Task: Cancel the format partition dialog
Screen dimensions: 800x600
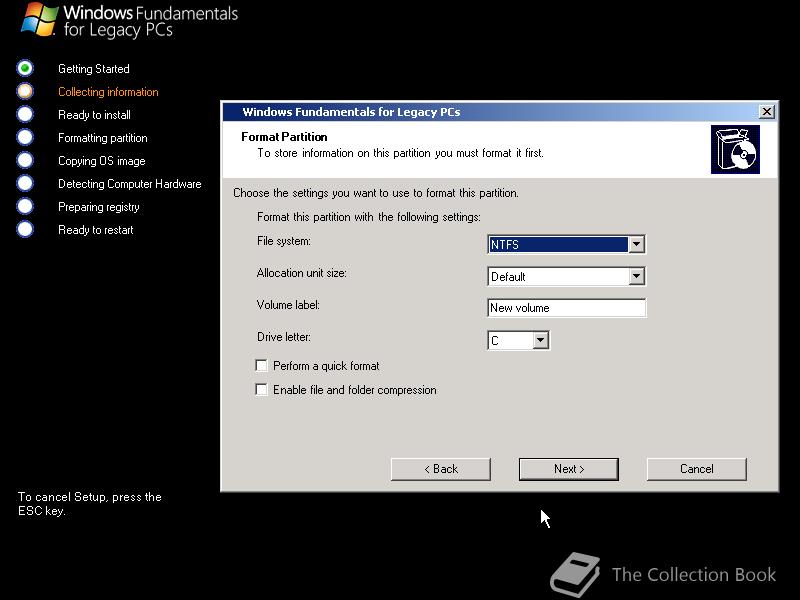Action: point(696,469)
